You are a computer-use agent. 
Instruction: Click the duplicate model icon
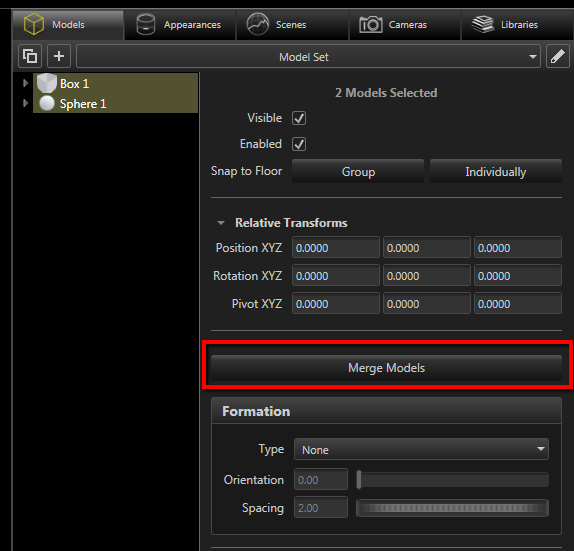pos(30,56)
